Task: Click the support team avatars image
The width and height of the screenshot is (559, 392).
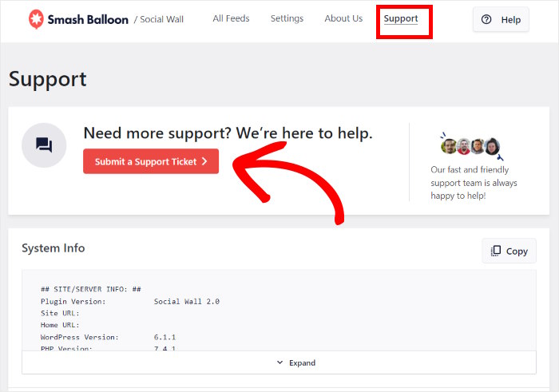Action: coord(472,146)
